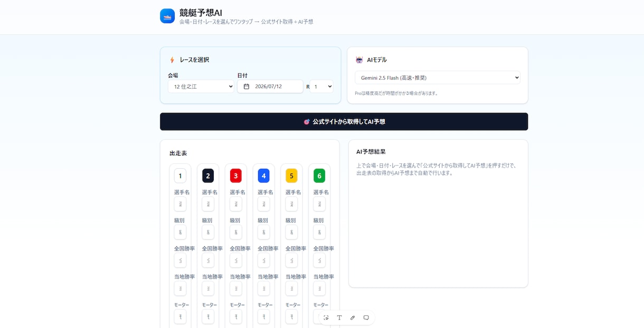Click boat 3 級別 input field
The width and height of the screenshot is (644, 328).
(236, 232)
